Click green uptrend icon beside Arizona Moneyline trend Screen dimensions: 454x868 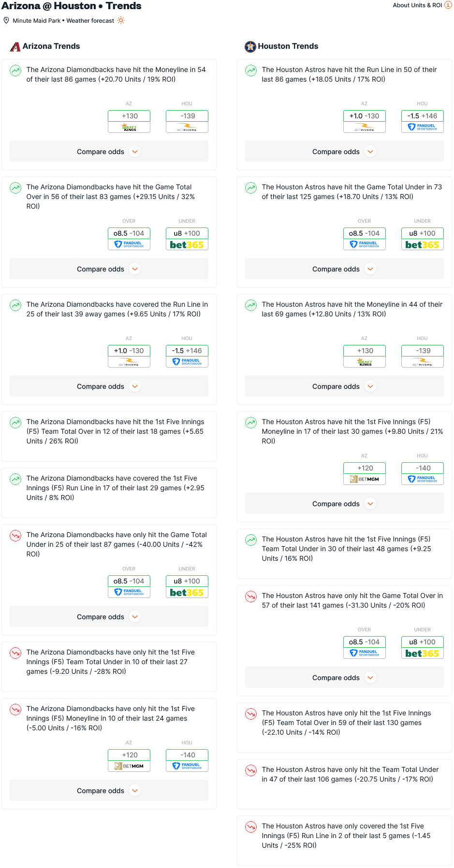pos(16,71)
